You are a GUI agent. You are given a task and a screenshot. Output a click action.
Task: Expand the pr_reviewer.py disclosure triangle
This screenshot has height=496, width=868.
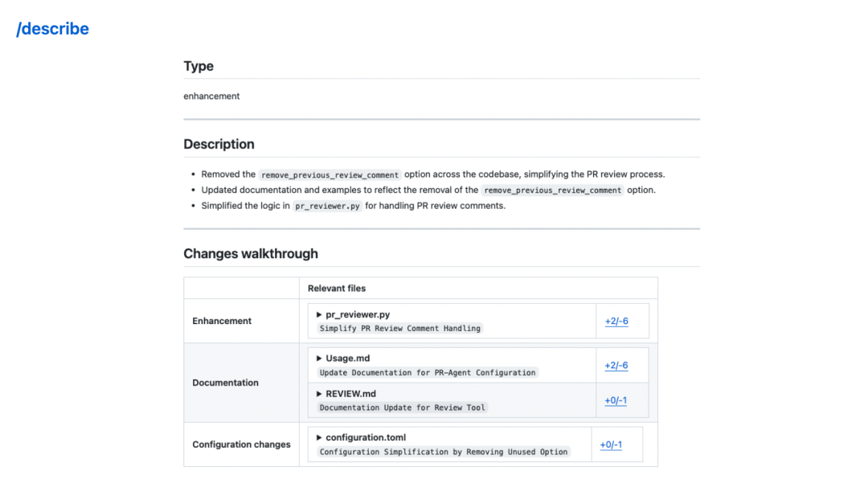coord(319,314)
